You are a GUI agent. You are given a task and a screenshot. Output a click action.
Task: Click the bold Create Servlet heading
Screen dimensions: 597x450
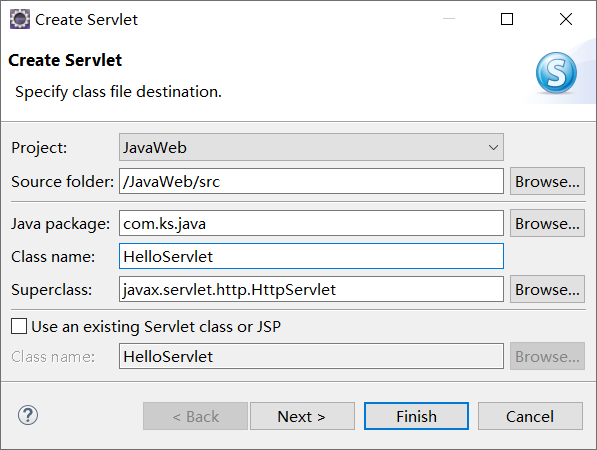(x=65, y=60)
